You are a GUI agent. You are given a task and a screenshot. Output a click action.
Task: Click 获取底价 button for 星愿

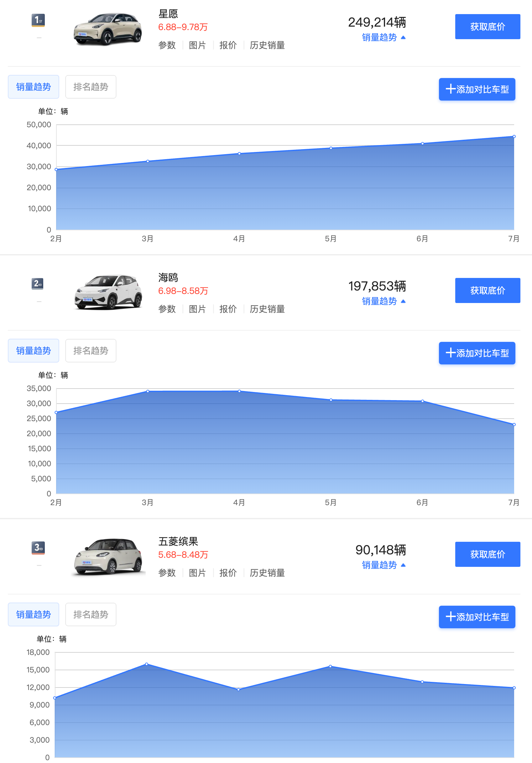[x=487, y=27]
